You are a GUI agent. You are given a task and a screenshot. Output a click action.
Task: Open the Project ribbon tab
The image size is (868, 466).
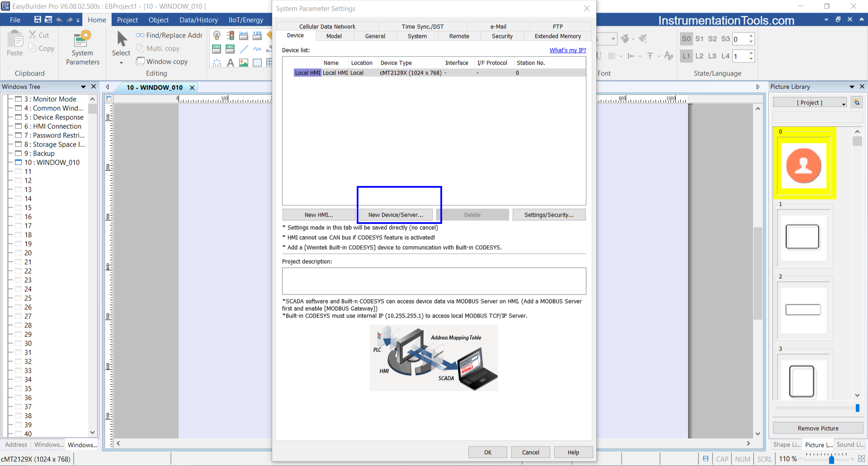[127, 20]
